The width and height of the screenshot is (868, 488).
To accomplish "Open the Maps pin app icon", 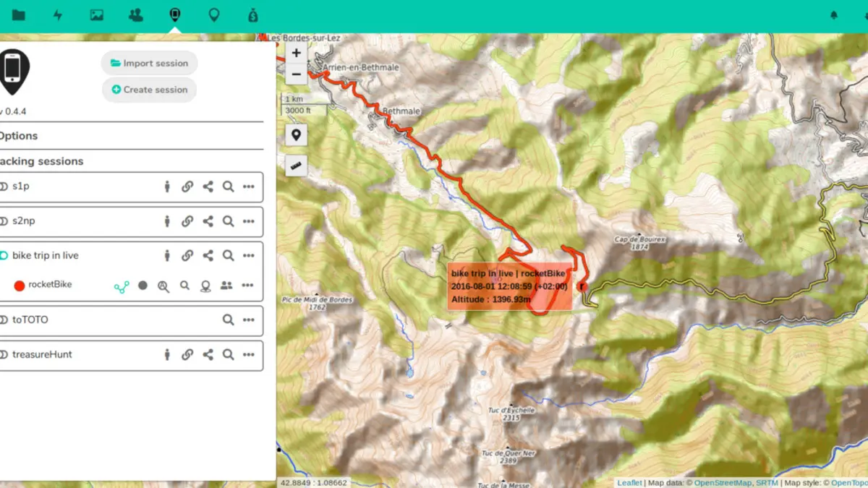I will tap(213, 15).
